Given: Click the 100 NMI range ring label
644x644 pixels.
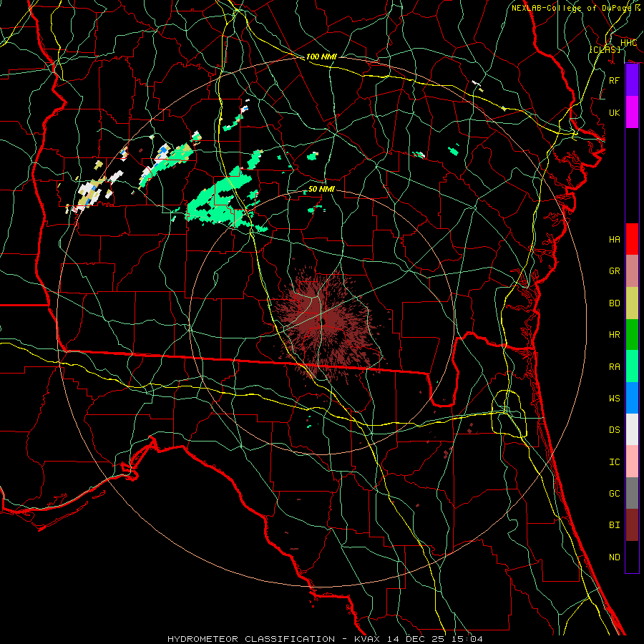Looking at the screenshot, I should point(321,57).
